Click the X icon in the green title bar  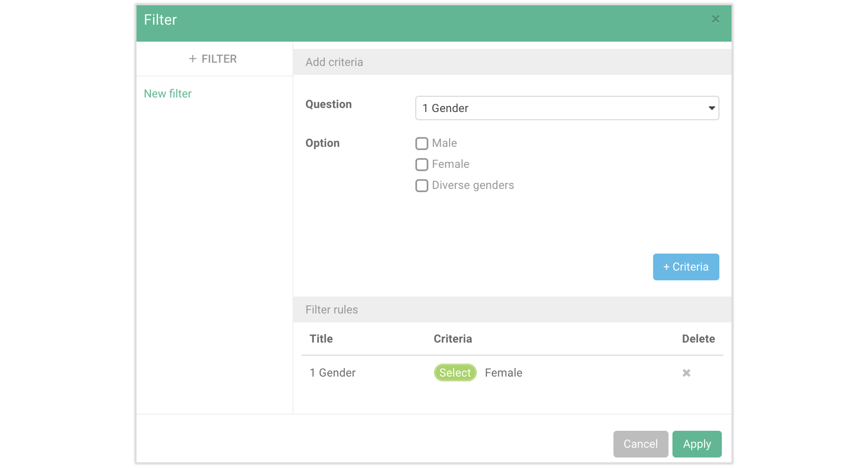tap(715, 19)
